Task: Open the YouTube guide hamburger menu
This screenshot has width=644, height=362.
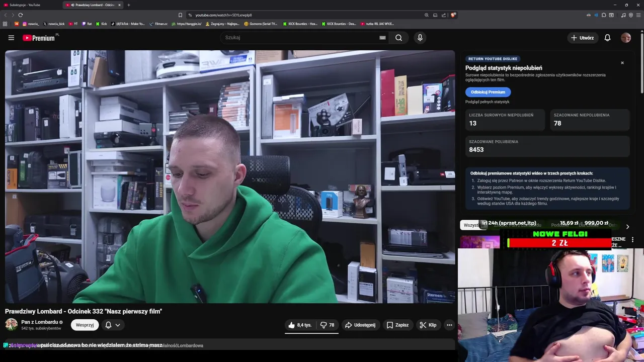Action: tap(11, 38)
